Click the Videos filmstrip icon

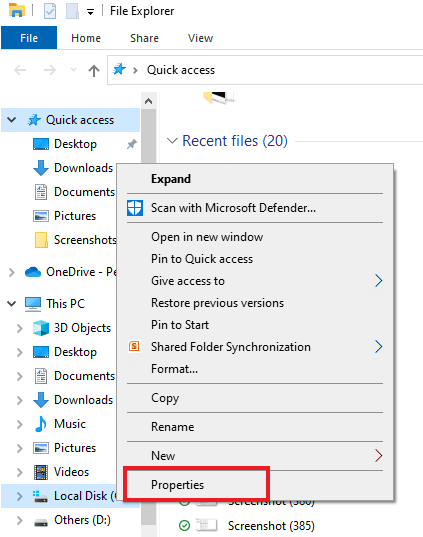41,472
